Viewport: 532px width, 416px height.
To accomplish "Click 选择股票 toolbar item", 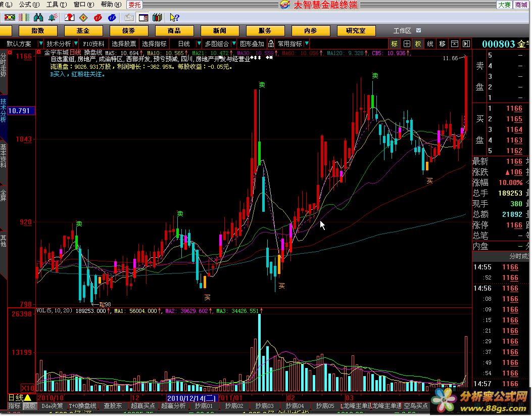I will 124,44.
